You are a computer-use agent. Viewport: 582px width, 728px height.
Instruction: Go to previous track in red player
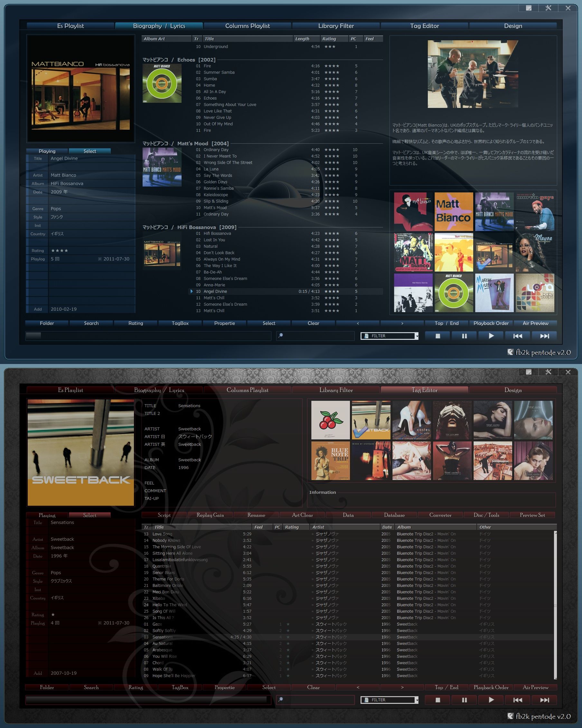tap(518, 700)
